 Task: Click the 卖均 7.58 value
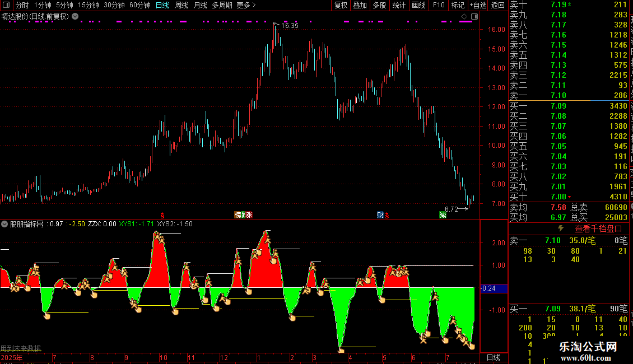(x=558, y=207)
